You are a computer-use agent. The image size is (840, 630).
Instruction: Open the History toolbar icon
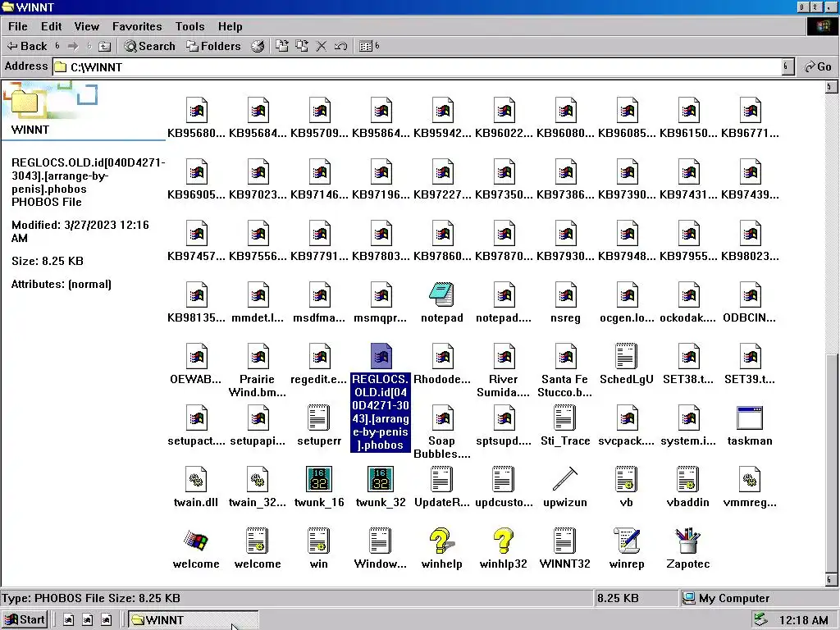pyautogui.click(x=258, y=46)
